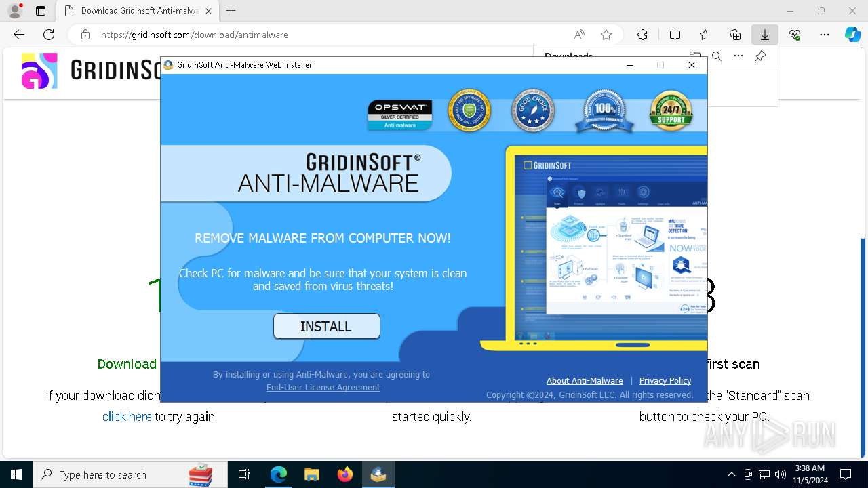868x488 pixels.
Task: Open Collections in Edge toolbar
Action: [x=735, y=35]
